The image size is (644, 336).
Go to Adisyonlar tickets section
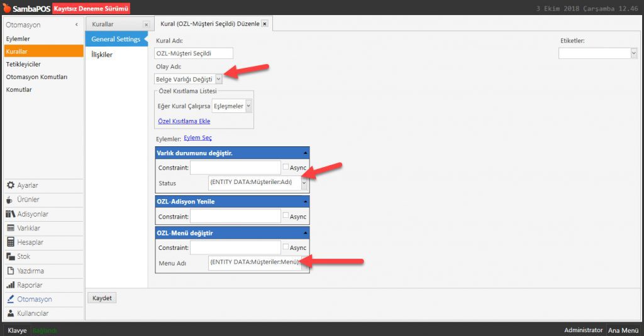[32, 214]
